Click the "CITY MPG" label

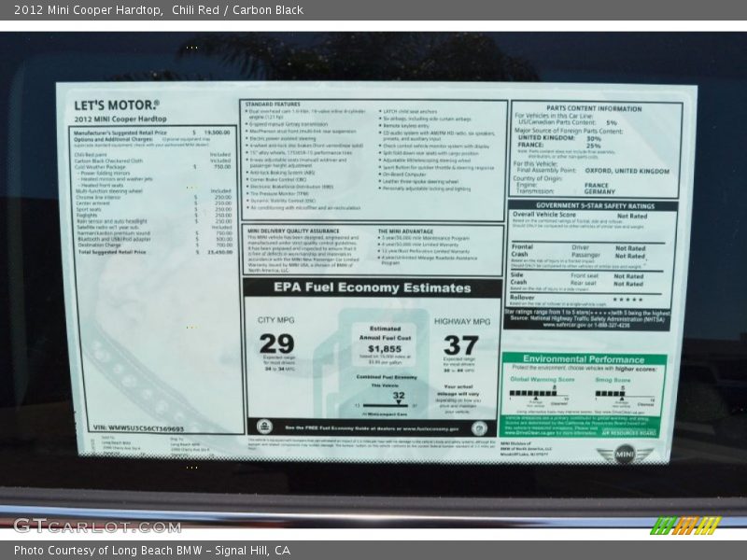[276, 320]
